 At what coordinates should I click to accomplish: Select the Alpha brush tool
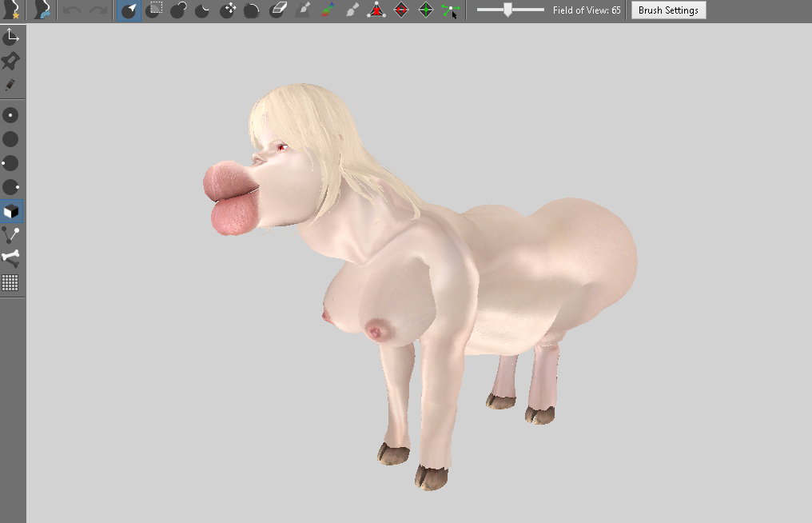click(352, 10)
